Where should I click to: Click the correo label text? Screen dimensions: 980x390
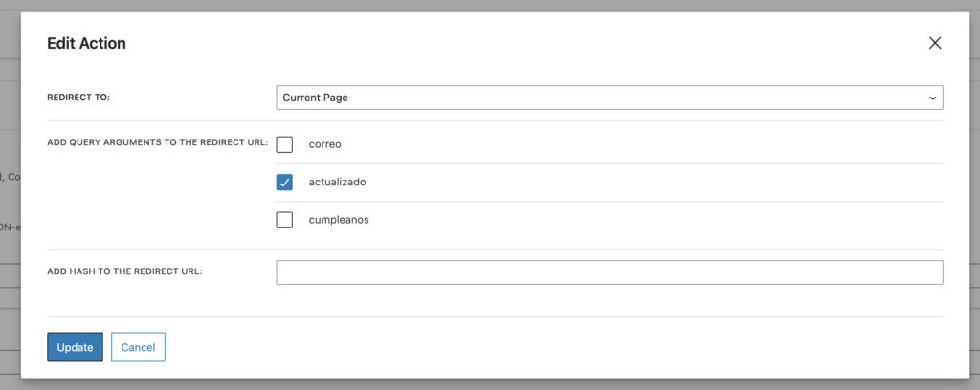click(325, 144)
